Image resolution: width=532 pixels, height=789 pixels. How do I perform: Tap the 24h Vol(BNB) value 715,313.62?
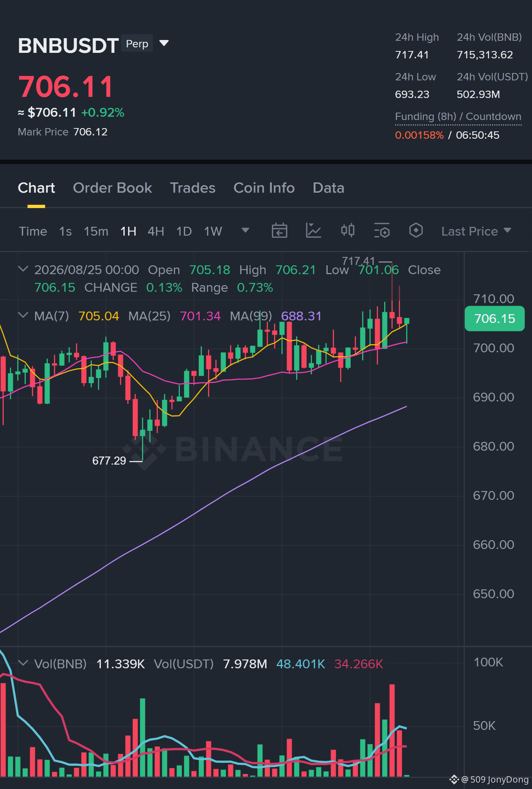coord(485,55)
